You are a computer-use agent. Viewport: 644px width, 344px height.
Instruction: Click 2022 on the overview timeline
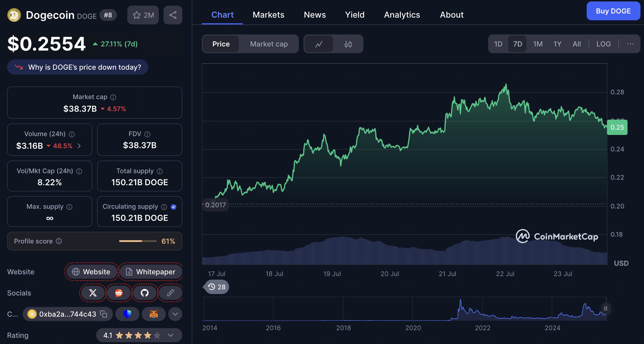click(x=483, y=328)
